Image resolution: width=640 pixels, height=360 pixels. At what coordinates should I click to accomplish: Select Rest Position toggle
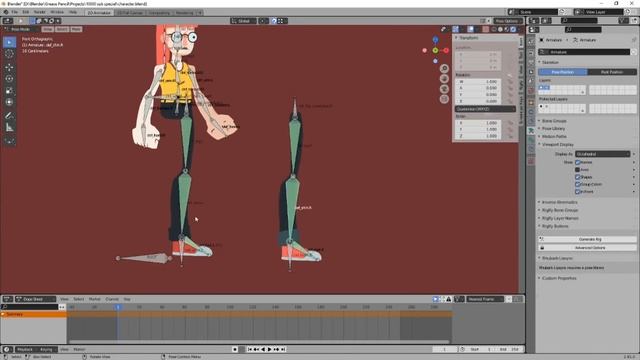point(612,72)
